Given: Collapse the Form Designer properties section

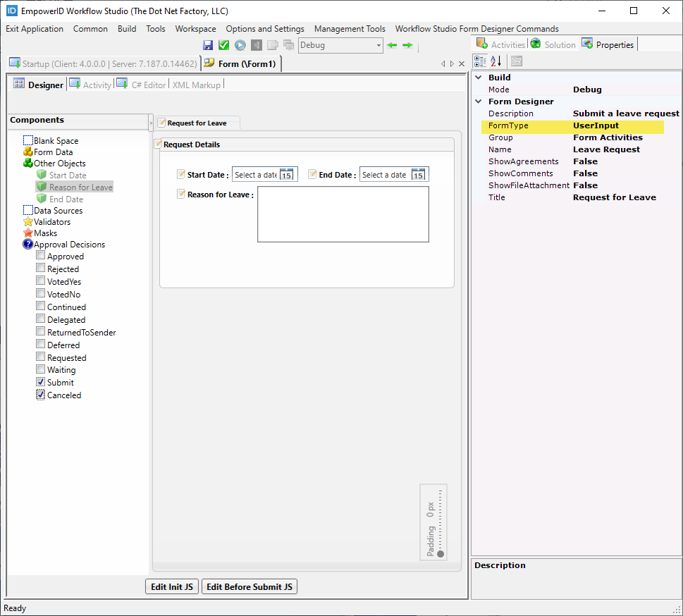Looking at the screenshot, I should coord(479,101).
